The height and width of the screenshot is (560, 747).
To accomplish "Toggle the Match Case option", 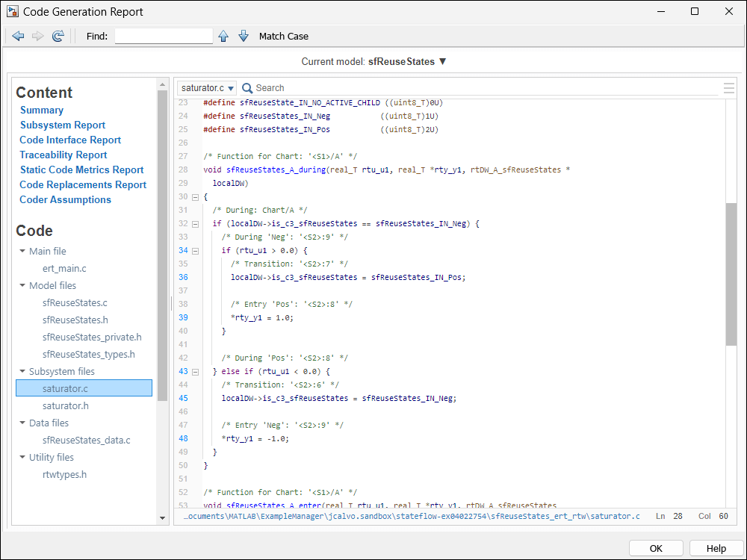I will pos(283,36).
